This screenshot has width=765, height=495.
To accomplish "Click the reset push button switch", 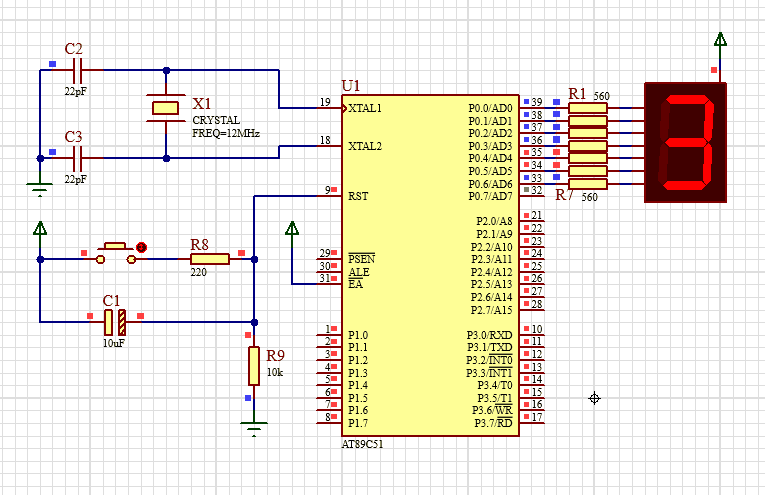I will coord(116,254).
